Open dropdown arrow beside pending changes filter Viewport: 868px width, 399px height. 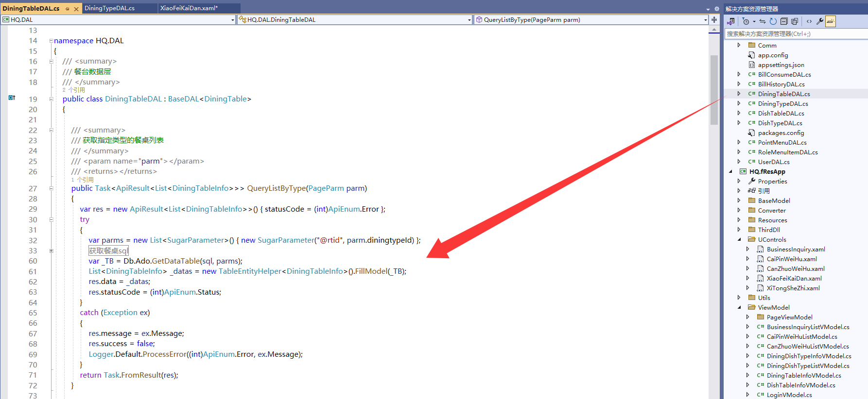click(x=754, y=21)
